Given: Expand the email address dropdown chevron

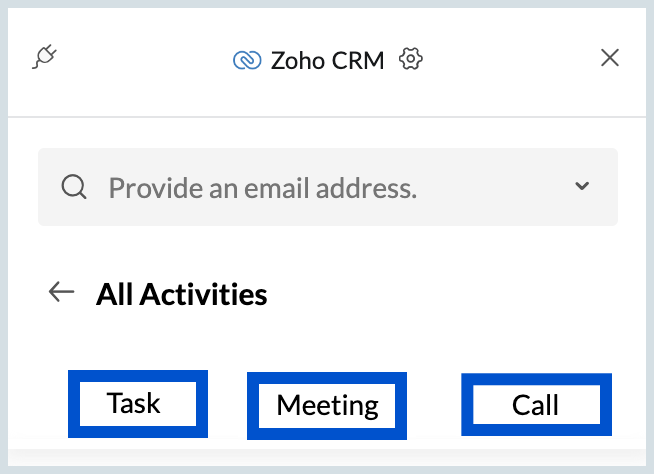Looking at the screenshot, I should [x=582, y=186].
